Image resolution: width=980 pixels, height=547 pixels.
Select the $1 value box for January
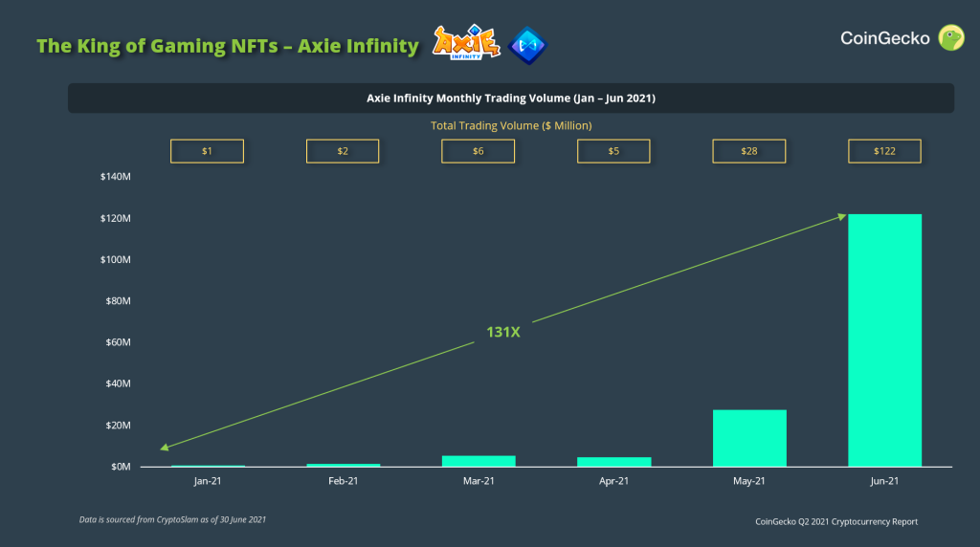click(x=207, y=151)
